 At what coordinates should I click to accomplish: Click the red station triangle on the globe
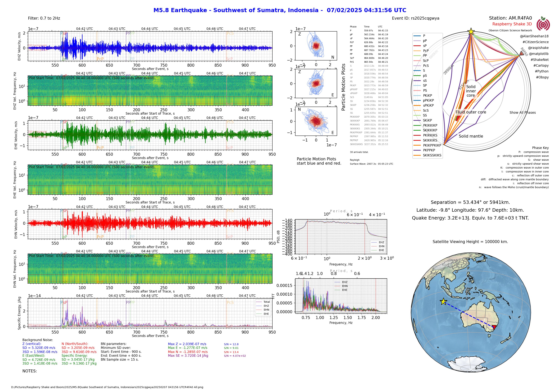tap(494, 327)
